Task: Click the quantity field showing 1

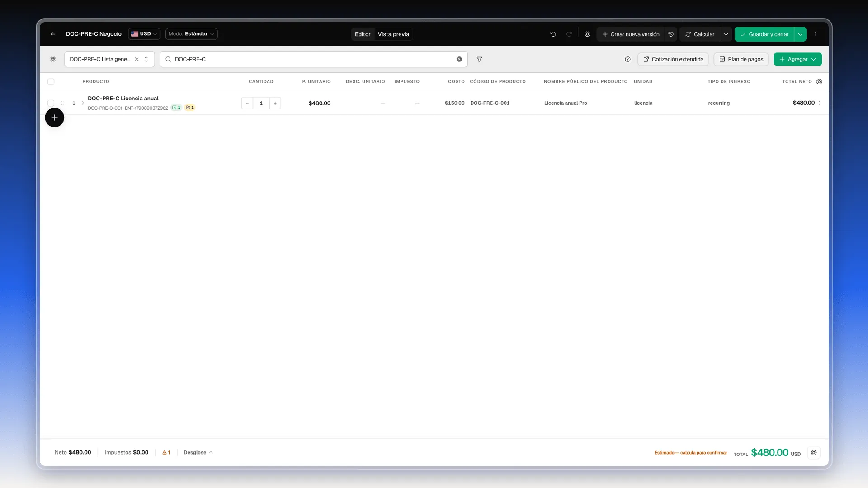Action: (261, 103)
